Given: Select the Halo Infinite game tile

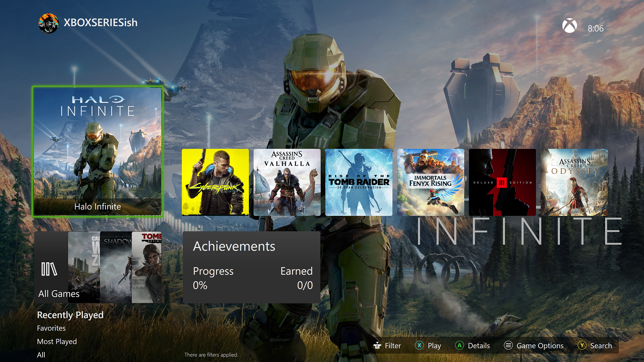Looking at the screenshot, I should click(x=98, y=152).
